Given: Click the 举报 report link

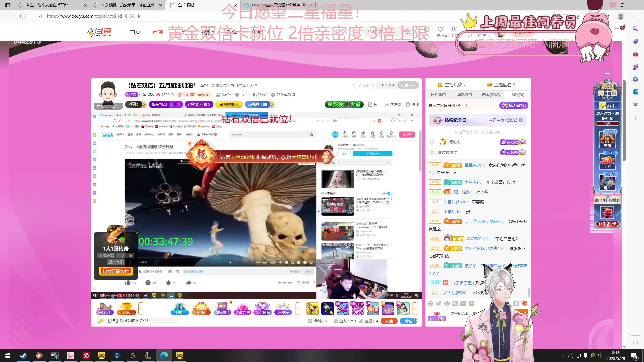Looking at the screenshot, I should click(204, 86).
